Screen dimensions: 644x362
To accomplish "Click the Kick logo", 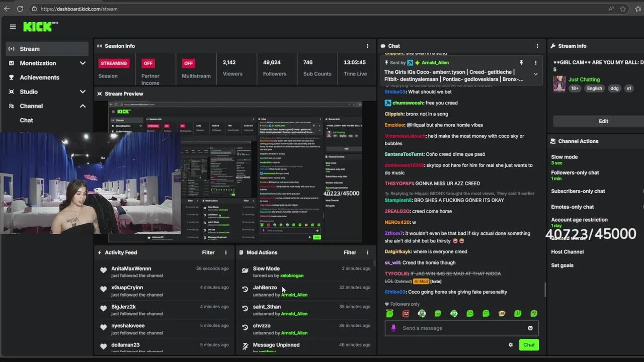I will [x=40, y=27].
